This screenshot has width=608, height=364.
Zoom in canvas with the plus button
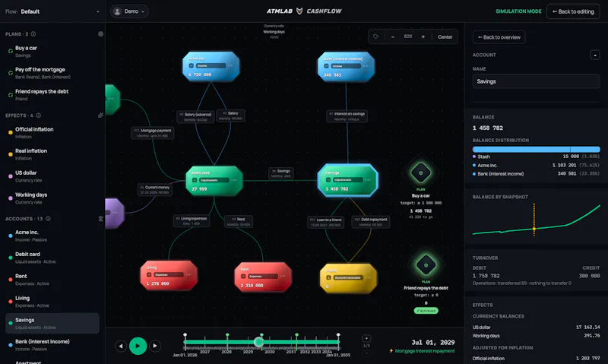point(423,36)
